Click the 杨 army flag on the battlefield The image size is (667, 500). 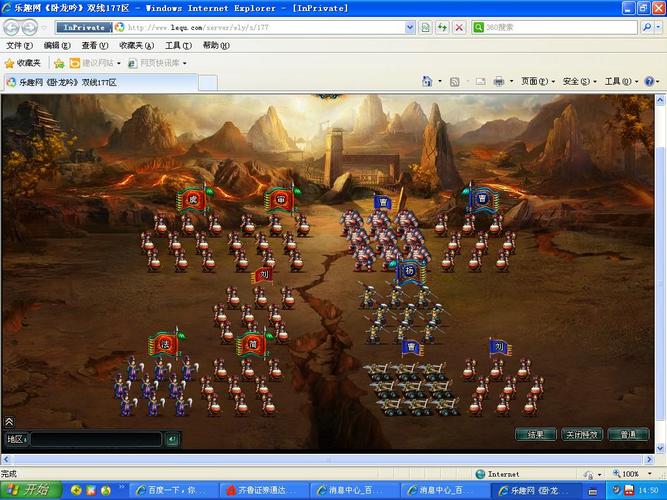pos(407,271)
